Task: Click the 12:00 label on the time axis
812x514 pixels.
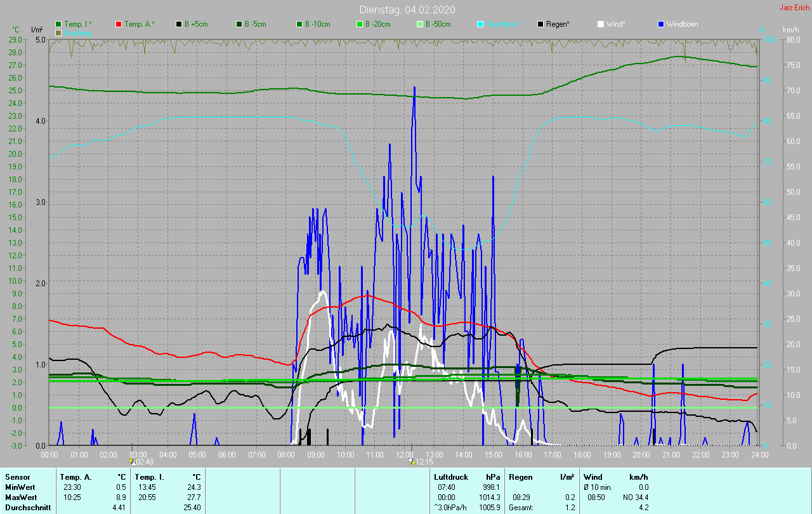Action: (404, 455)
